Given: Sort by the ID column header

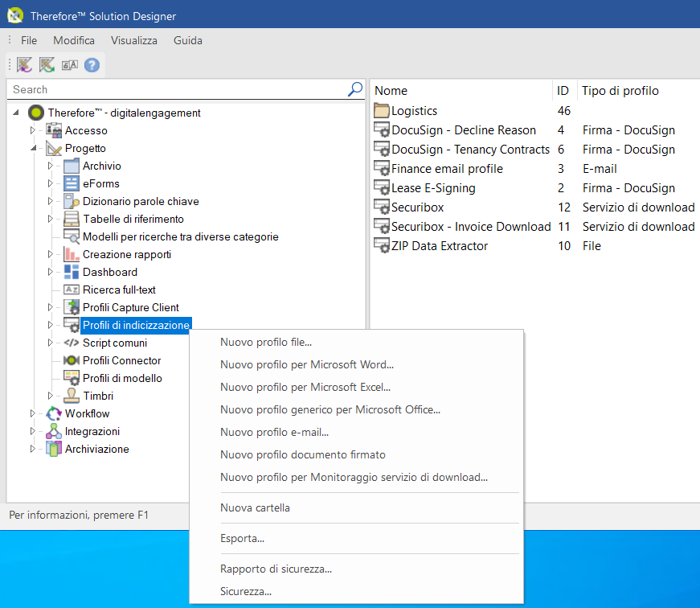Looking at the screenshot, I should 565,91.
